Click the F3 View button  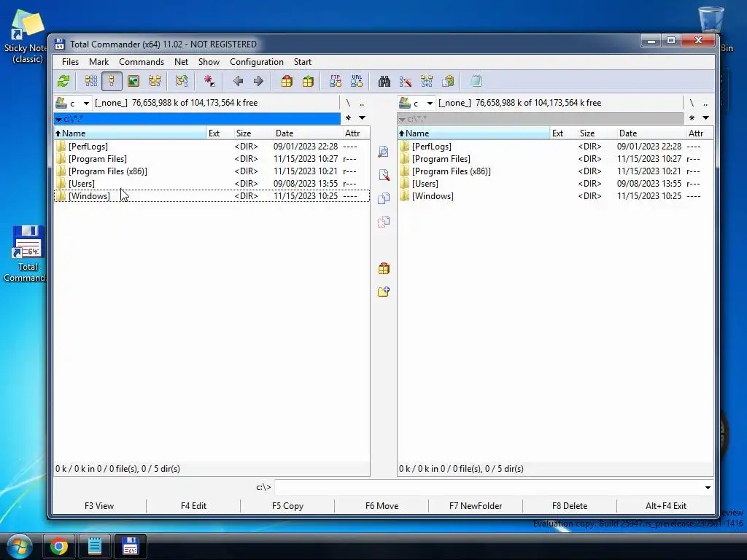(99, 506)
